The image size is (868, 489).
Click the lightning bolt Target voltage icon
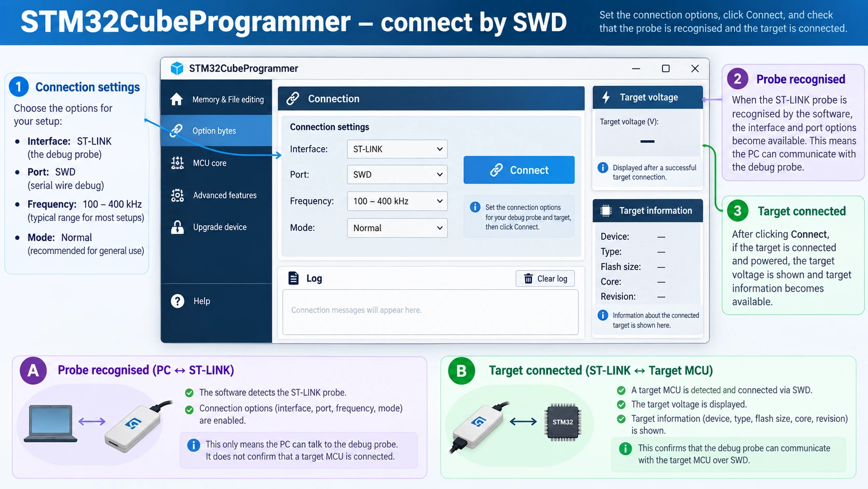(606, 97)
